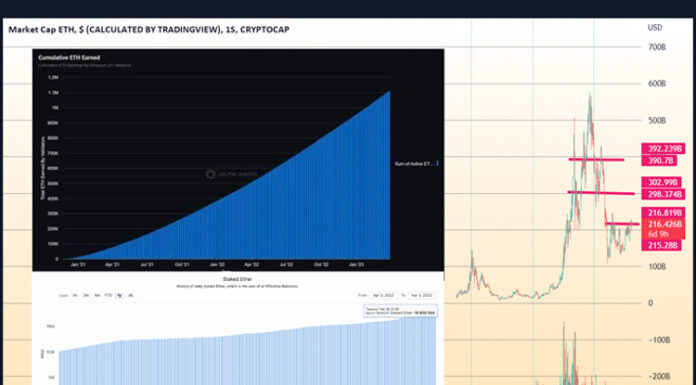The height and width of the screenshot is (385, 696).
Task: Select the 302.99B price label
Action: tap(661, 182)
